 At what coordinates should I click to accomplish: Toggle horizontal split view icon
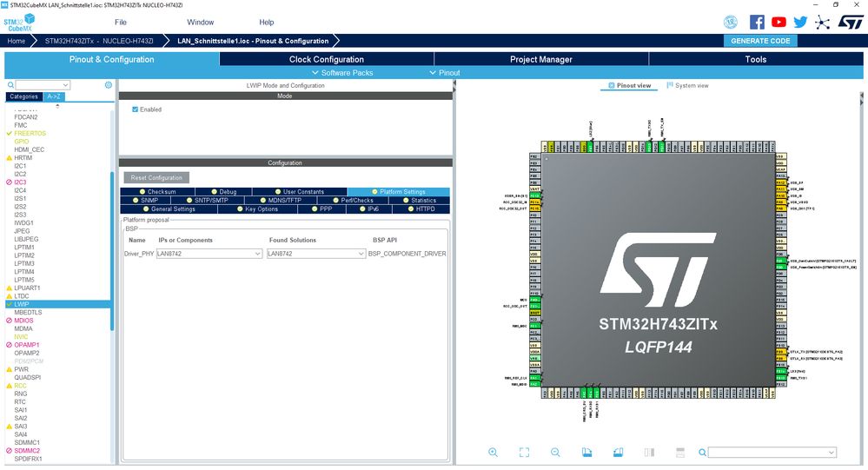coord(680,453)
